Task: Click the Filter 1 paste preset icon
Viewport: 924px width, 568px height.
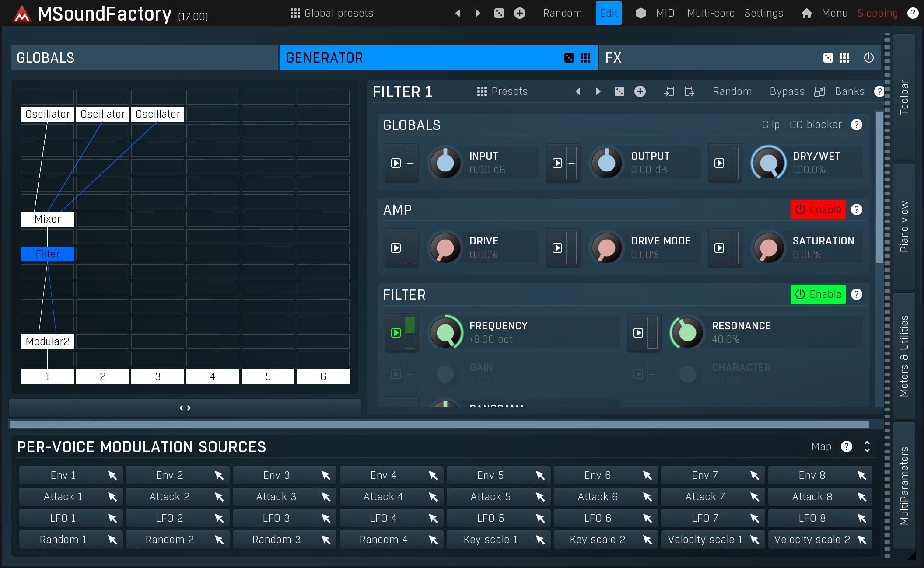Action: click(689, 91)
